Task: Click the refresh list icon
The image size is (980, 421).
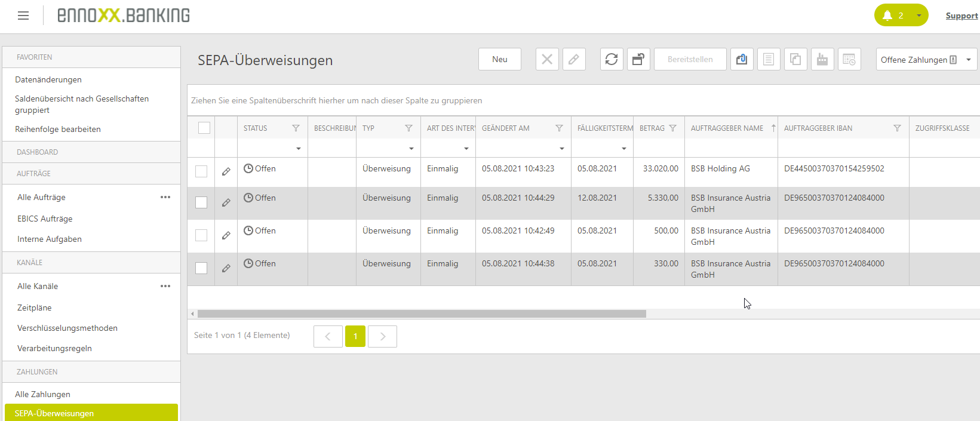Action: pos(612,59)
